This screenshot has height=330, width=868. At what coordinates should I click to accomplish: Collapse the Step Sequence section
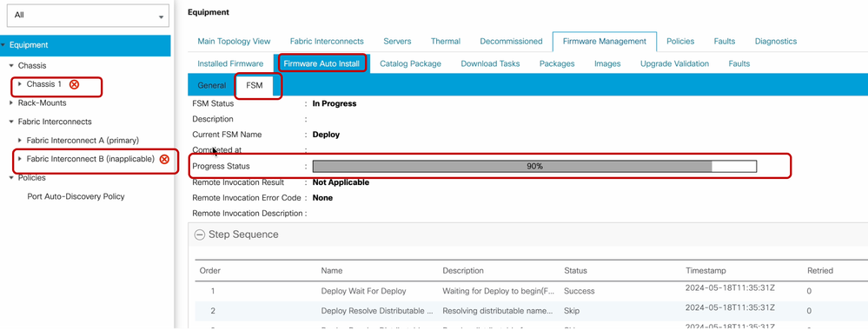(199, 234)
